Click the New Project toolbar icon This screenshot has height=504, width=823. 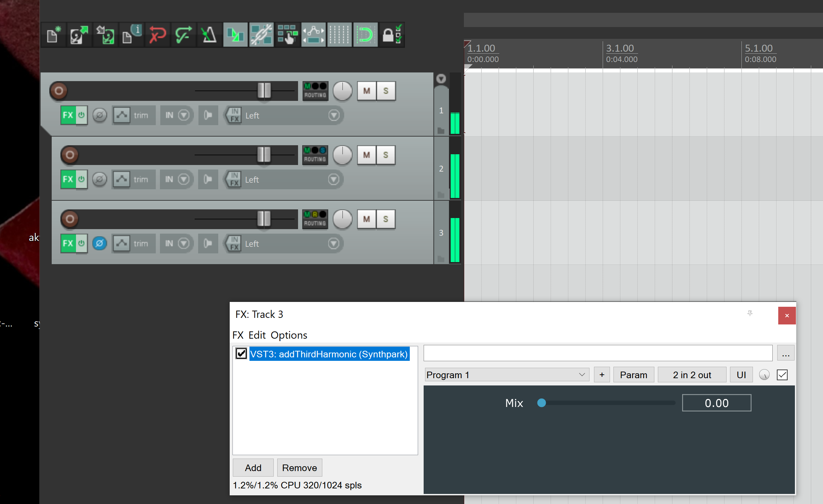coord(53,35)
